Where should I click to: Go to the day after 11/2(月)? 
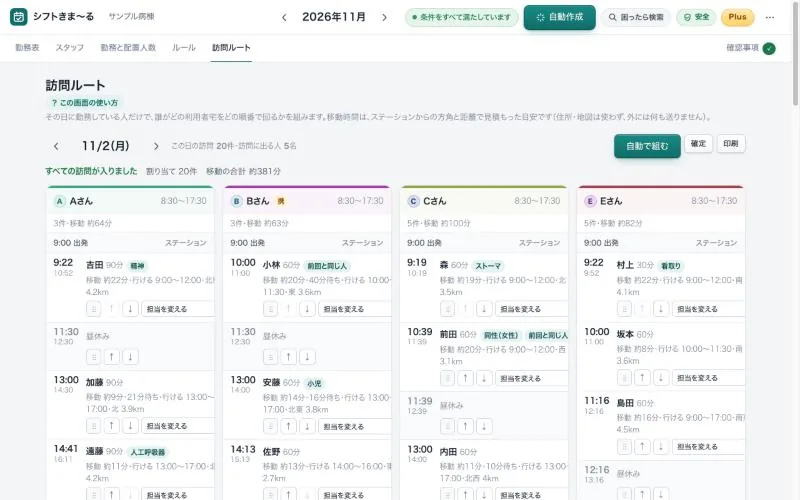[156, 146]
